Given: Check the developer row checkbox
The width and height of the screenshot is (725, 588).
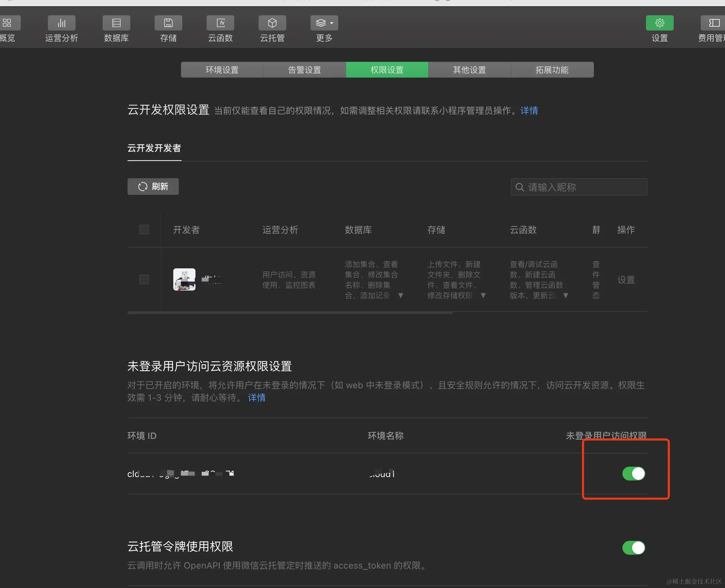Looking at the screenshot, I should [x=144, y=279].
